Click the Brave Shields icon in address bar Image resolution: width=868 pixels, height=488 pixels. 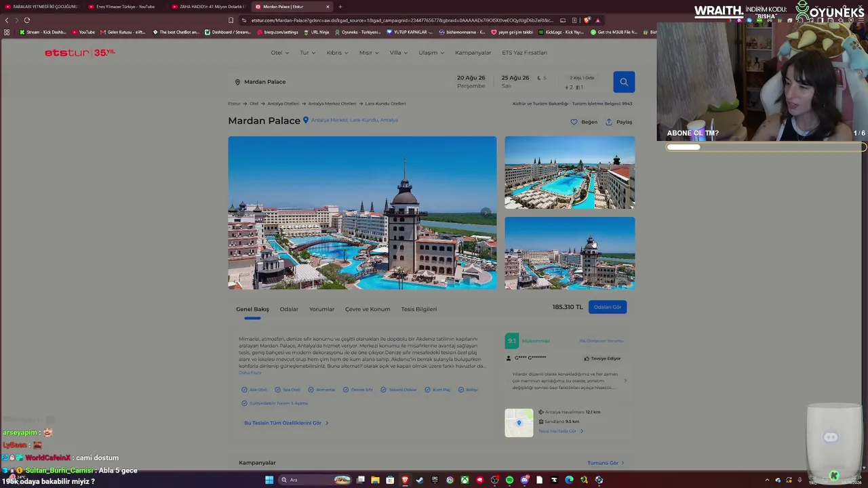[587, 20]
